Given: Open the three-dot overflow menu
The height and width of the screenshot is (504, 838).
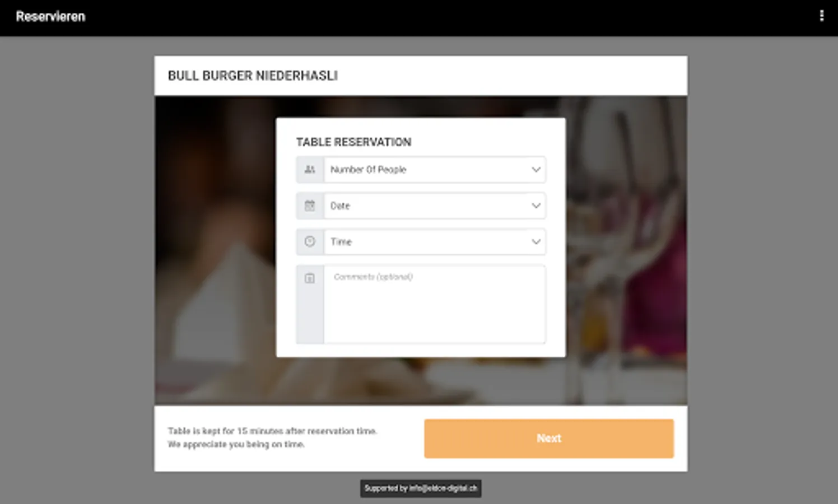Looking at the screenshot, I should [x=821, y=16].
